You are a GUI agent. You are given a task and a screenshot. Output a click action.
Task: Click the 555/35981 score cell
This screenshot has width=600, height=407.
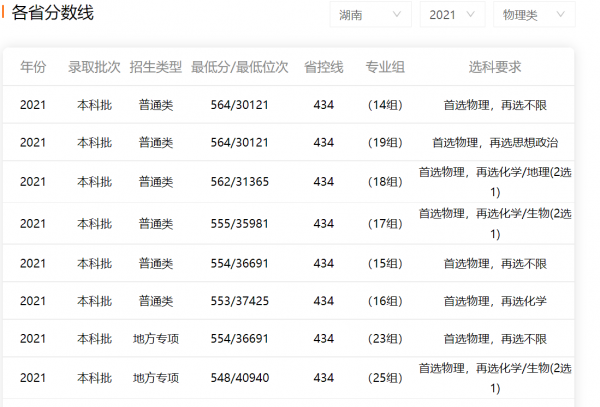coord(240,224)
